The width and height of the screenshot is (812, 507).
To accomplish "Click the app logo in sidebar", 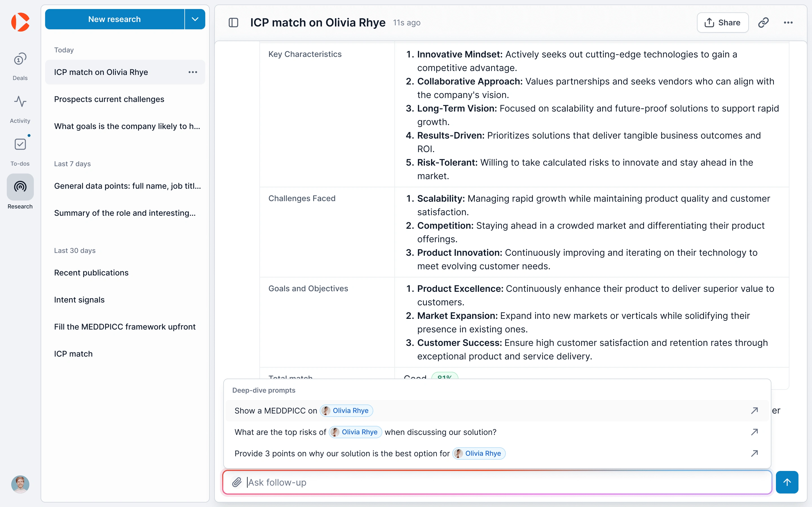I will (x=20, y=22).
